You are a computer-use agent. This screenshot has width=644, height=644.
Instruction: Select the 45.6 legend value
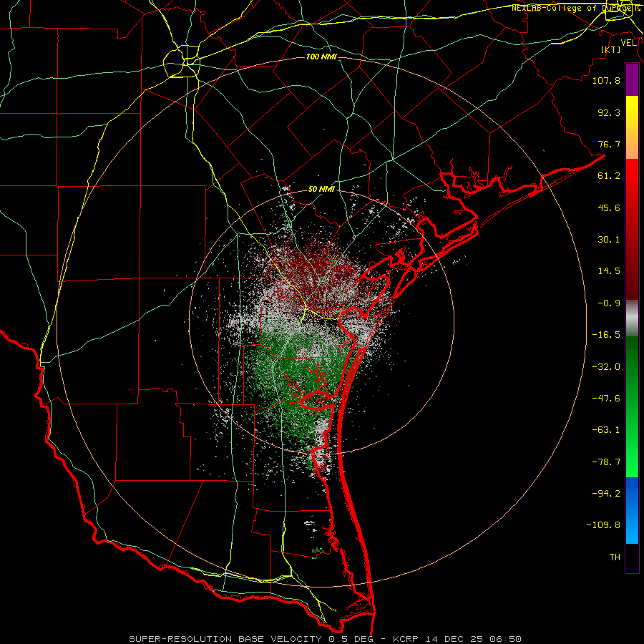(609, 208)
